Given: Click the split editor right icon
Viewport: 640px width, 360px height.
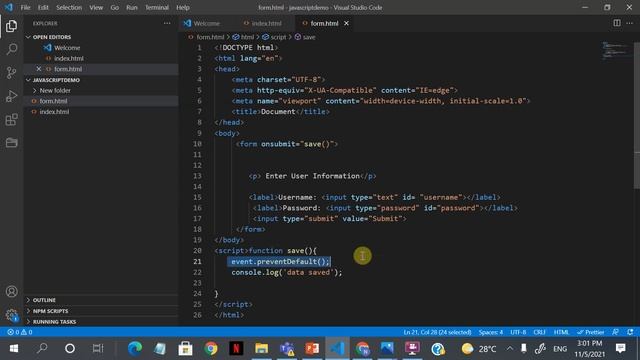Looking at the screenshot, I should pyautogui.click(x=617, y=23).
